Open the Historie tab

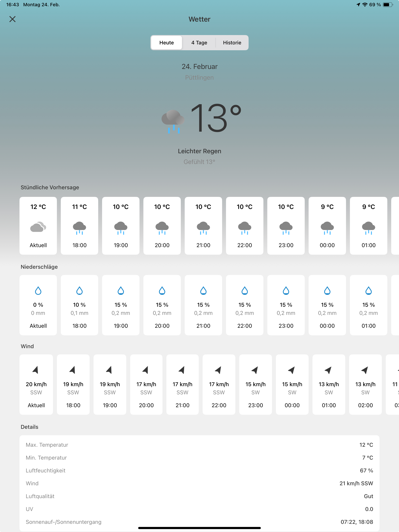pos(232,43)
